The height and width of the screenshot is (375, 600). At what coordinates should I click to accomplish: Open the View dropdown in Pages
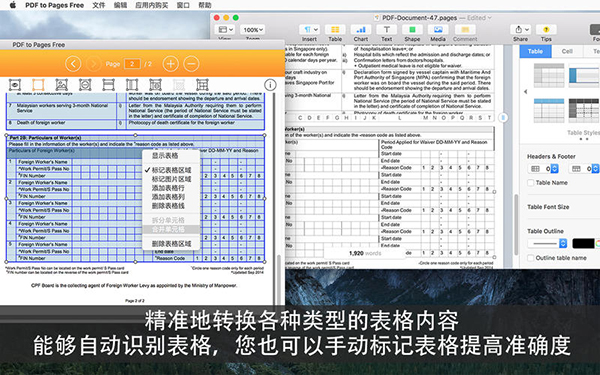[x=225, y=30]
